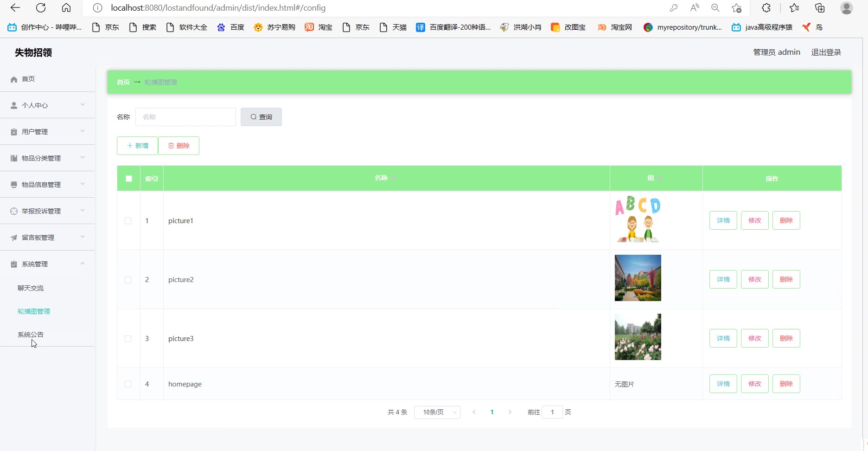Image resolution: width=868 pixels, height=451 pixels.
Task: Select 轮播图管理 submenu item
Action: (x=34, y=311)
